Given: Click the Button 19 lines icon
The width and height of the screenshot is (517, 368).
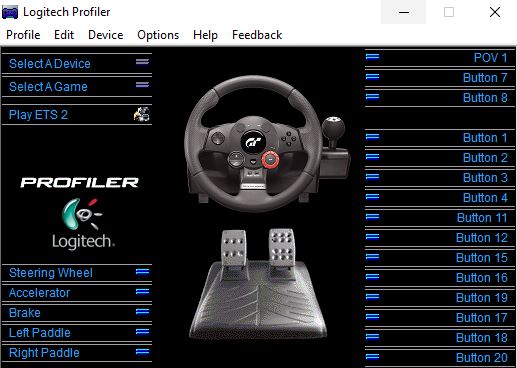Looking at the screenshot, I should coord(372,297).
